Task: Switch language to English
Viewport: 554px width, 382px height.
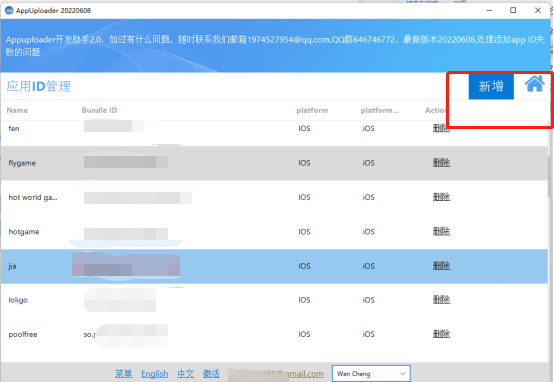Action: coord(154,374)
